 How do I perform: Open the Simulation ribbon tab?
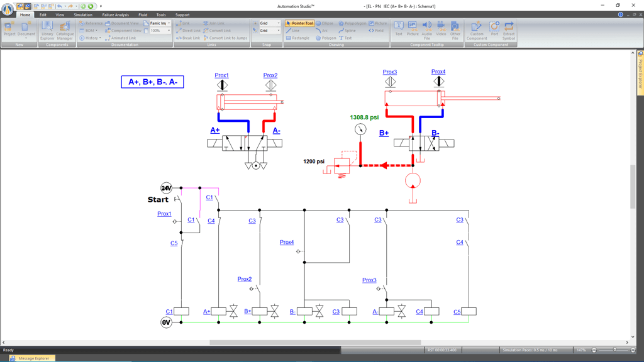tap(83, 14)
